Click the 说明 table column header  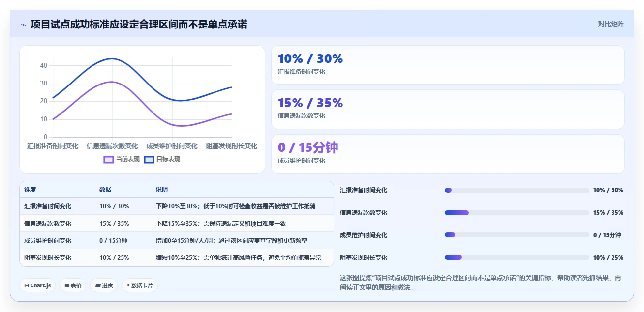(x=162, y=190)
